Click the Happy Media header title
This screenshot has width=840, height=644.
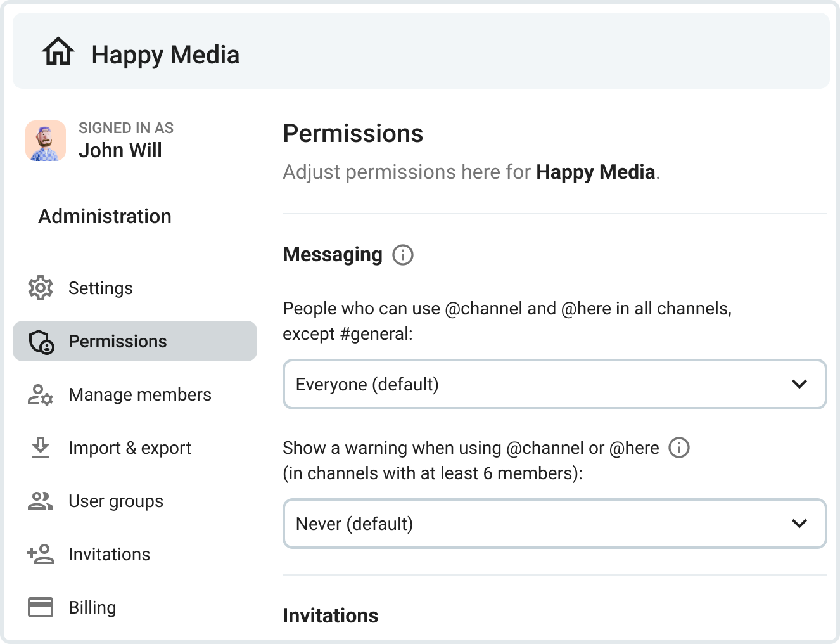pos(165,55)
